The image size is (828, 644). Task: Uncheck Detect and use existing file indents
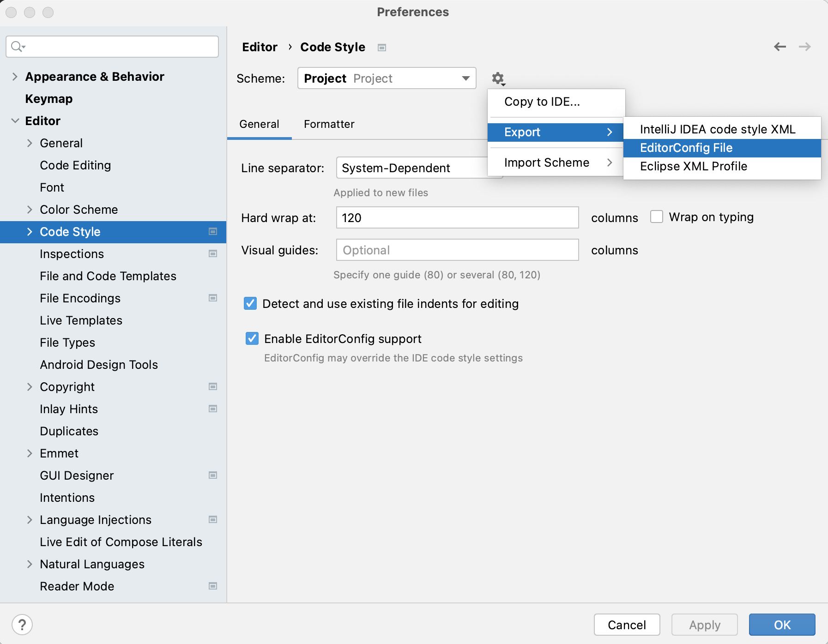coord(250,304)
